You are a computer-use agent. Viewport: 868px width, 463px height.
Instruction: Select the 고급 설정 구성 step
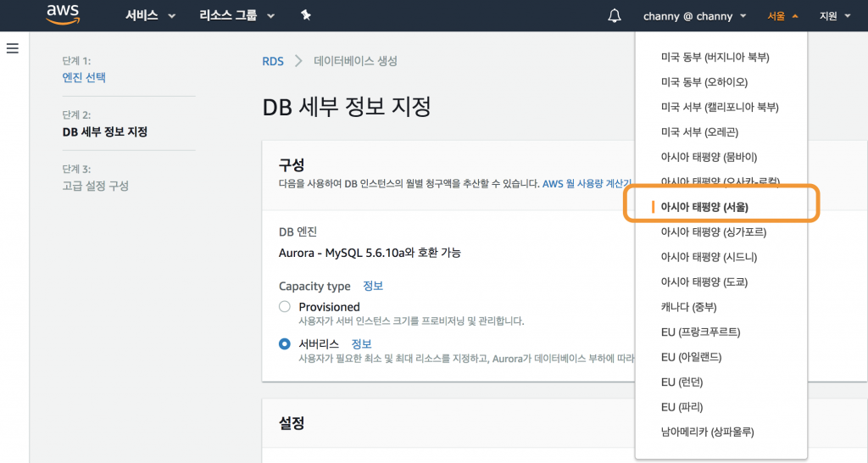(96, 186)
